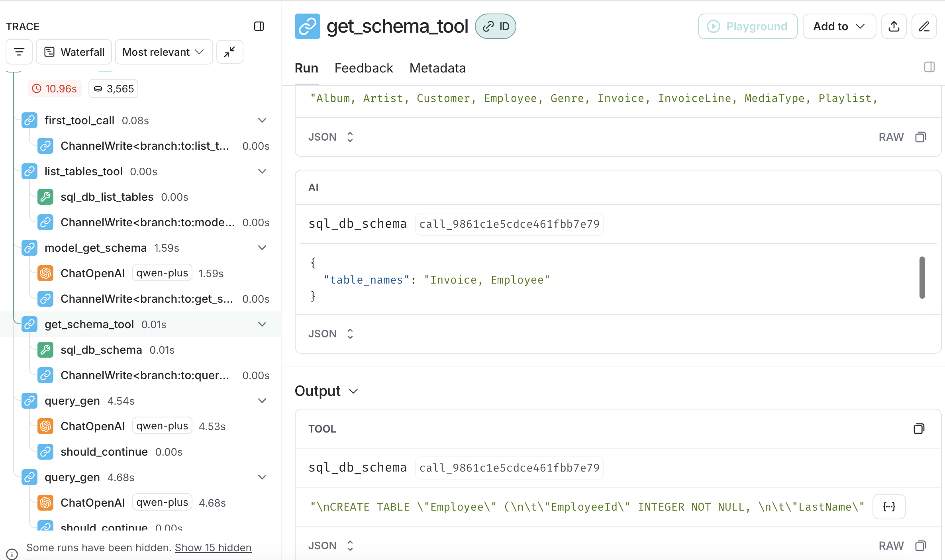Screen dimensions: 945x560
Task: Copy the RAW input at top
Action: click(x=920, y=137)
